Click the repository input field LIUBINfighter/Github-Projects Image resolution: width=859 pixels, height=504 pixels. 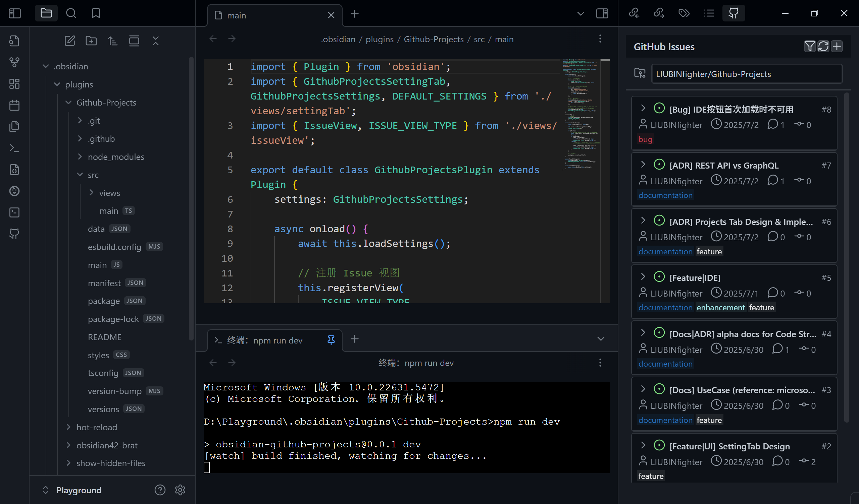[x=747, y=74]
